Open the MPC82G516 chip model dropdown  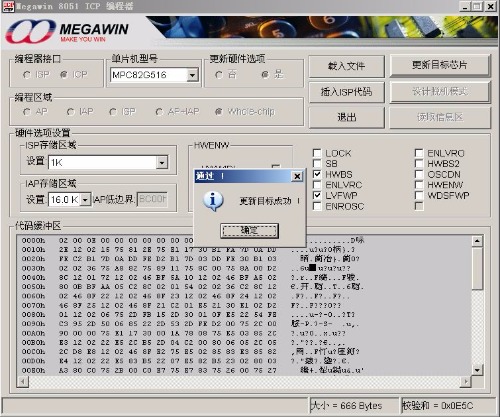tap(192, 75)
